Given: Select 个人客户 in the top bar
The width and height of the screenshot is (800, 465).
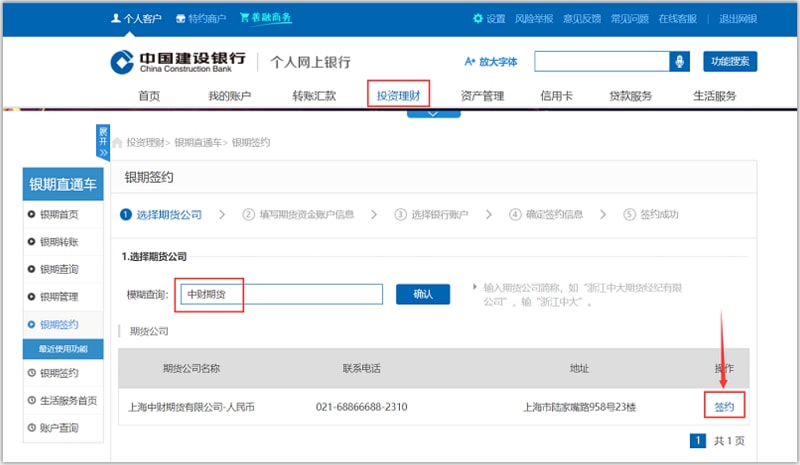Looking at the screenshot, I should (x=135, y=19).
